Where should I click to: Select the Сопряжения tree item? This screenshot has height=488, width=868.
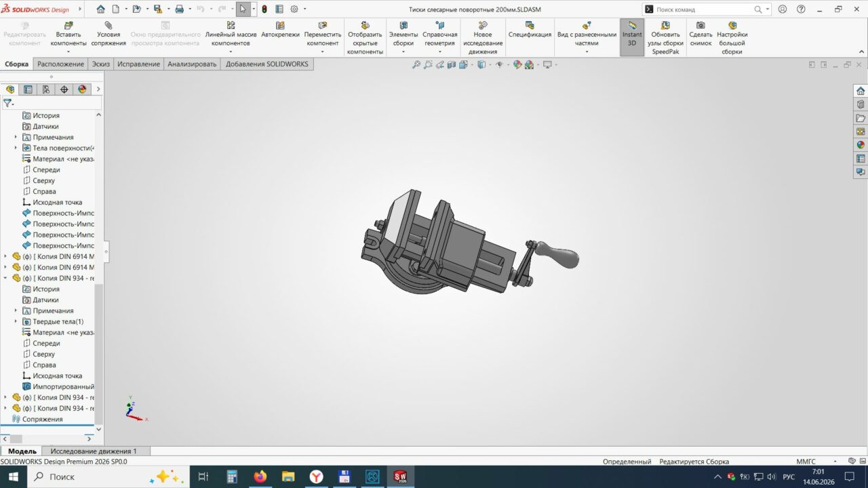click(42, 419)
